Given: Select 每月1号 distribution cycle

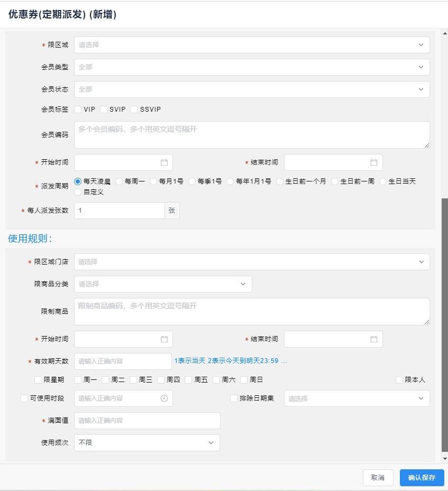Looking at the screenshot, I should [x=153, y=181].
